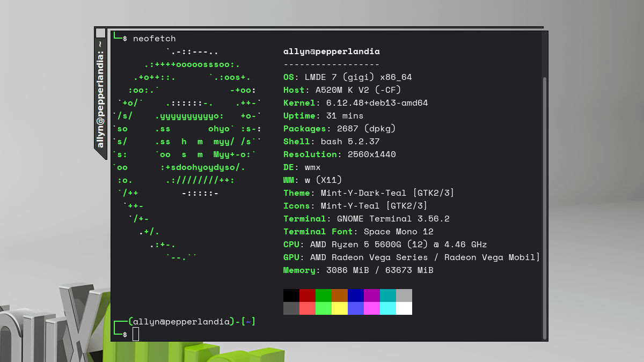Click the terminal prompt cursor block
Image resolution: width=644 pixels, height=362 pixels.
[136, 334]
